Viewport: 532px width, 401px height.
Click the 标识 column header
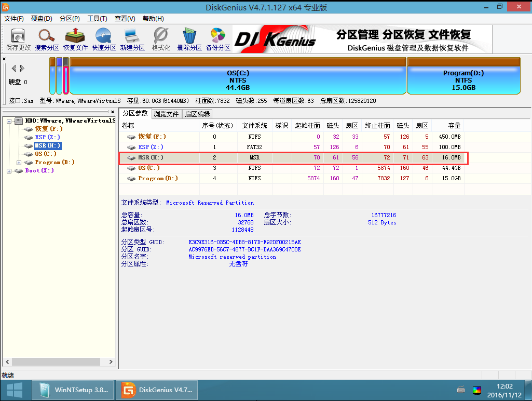point(282,126)
